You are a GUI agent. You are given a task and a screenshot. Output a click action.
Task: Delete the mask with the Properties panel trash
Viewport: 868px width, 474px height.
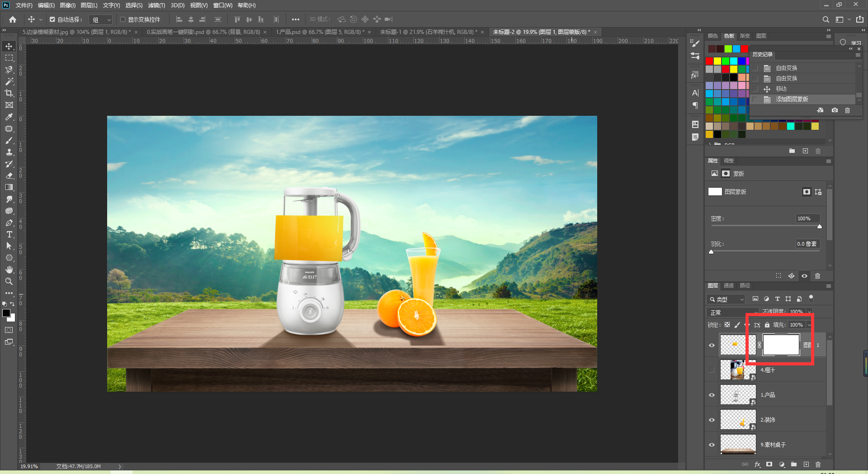coord(817,276)
